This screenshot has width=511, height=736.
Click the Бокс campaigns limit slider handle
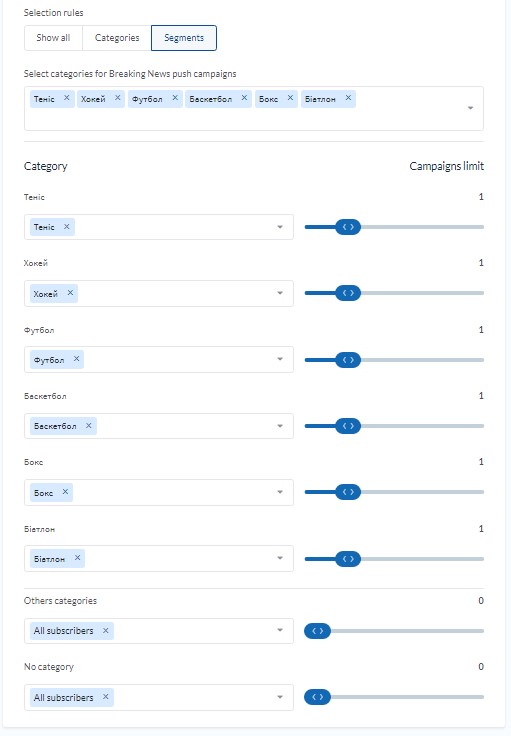[x=348, y=492]
